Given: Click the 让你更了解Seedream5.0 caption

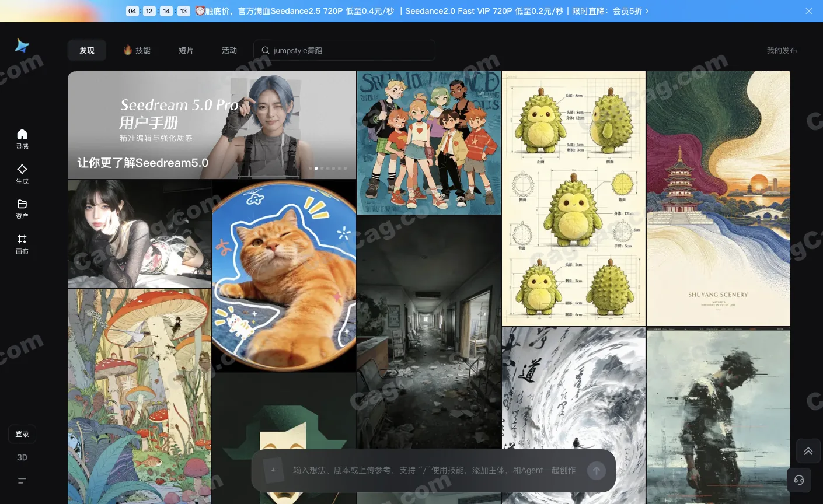Looking at the screenshot, I should tap(143, 163).
